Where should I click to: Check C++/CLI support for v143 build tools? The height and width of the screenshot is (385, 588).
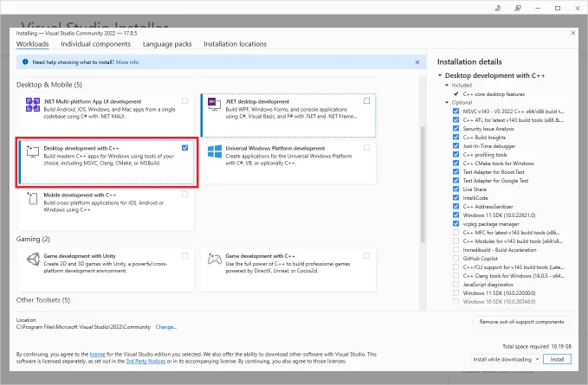point(456,267)
